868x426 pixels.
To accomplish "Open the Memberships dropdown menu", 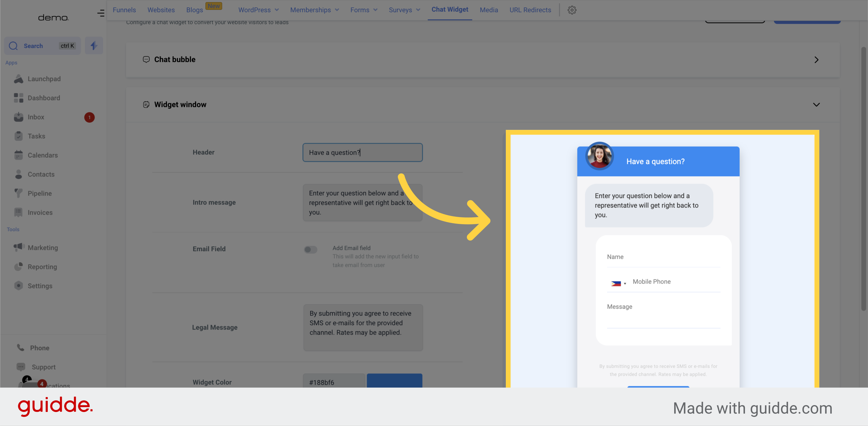I will (x=314, y=10).
